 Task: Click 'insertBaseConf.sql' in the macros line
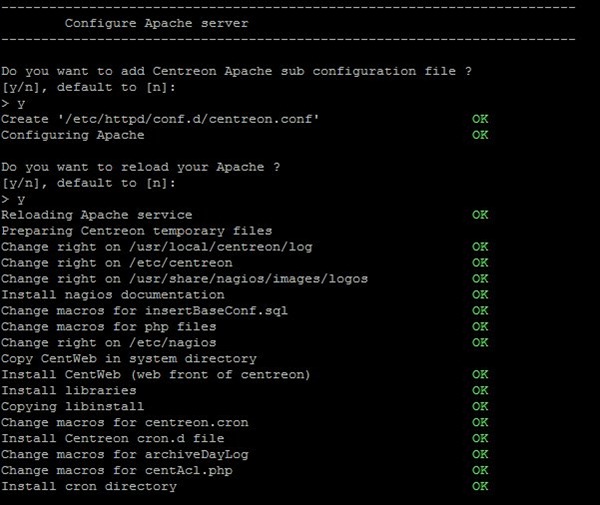click(216, 311)
